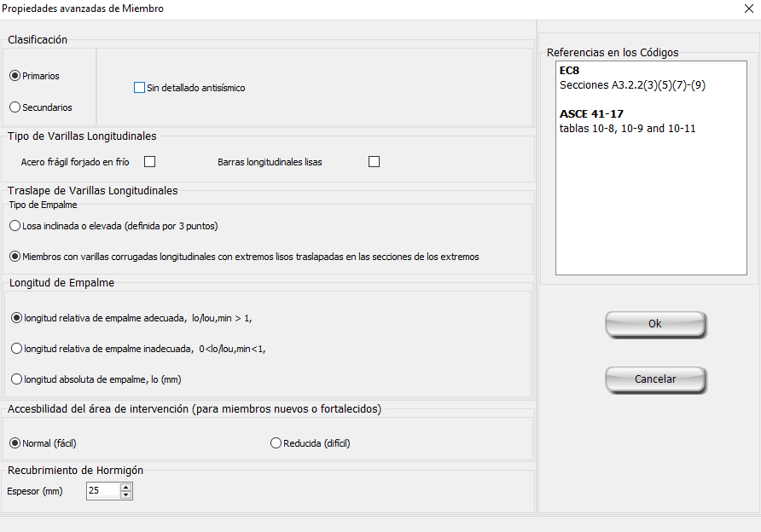
Task: Enable Sin detallado antisísmico checkbox
Action: (x=140, y=88)
